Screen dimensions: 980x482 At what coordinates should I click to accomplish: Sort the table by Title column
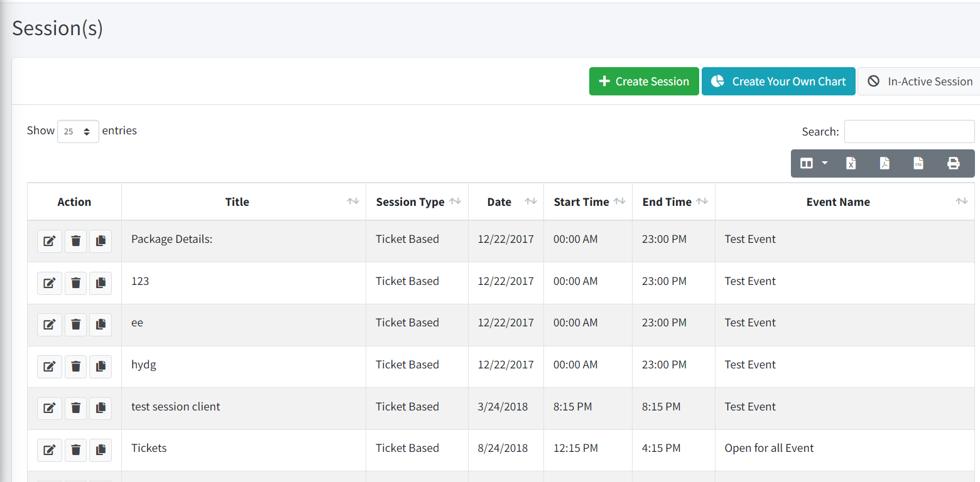coord(237,202)
